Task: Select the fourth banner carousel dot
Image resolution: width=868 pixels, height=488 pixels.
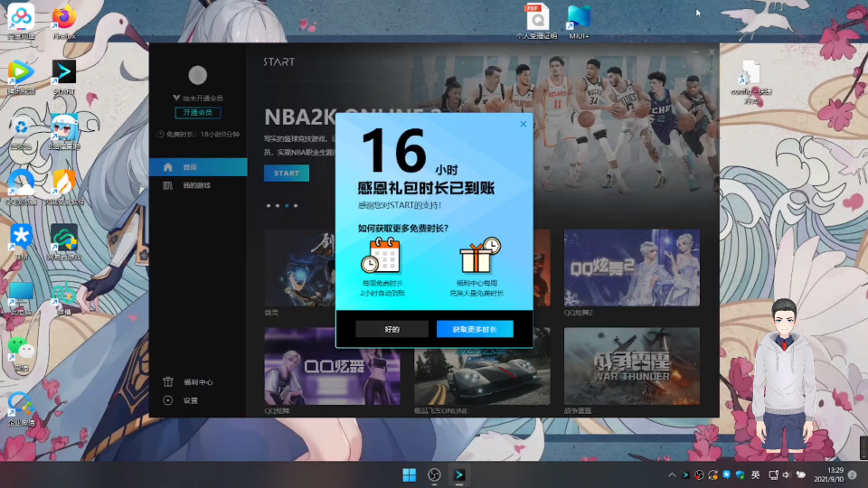Action: coord(296,206)
